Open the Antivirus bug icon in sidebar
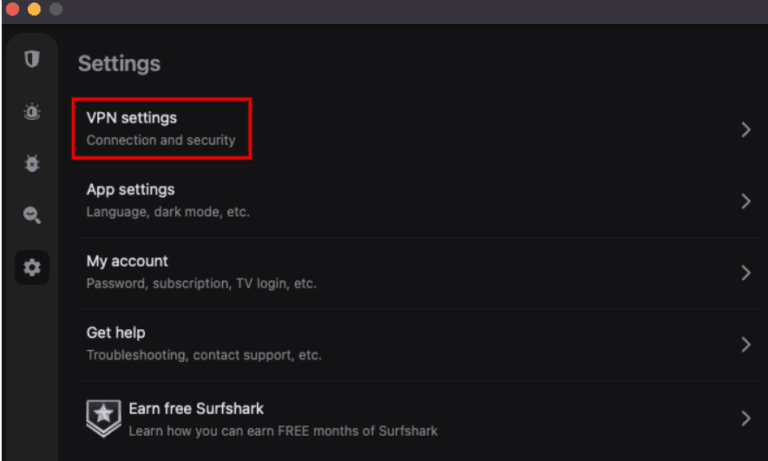The width and height of the screenshot is (768, 461). [x=32, y=164]
